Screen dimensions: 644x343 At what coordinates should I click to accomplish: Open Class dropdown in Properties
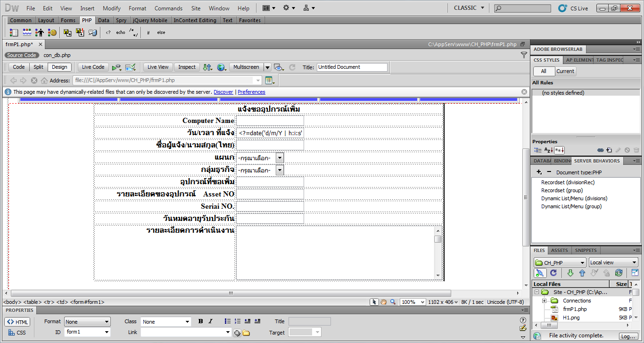[166, 322]
